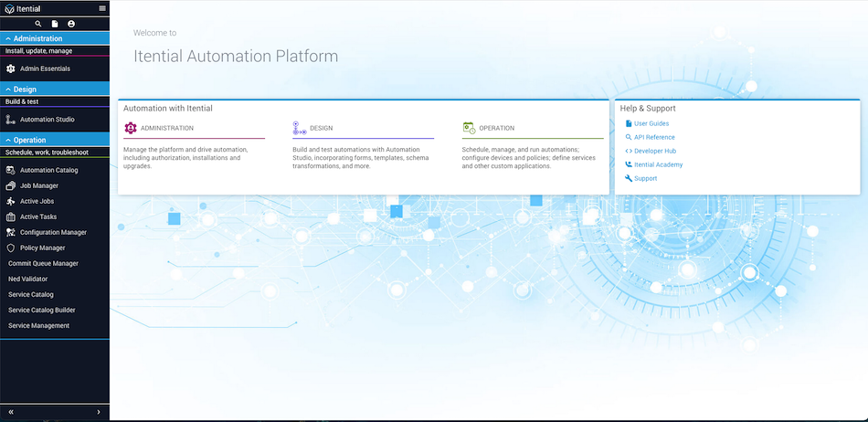The height and width of the screenshot is (422, 868).
Task: Open the Developer Hub link
Action: (655, 151)
